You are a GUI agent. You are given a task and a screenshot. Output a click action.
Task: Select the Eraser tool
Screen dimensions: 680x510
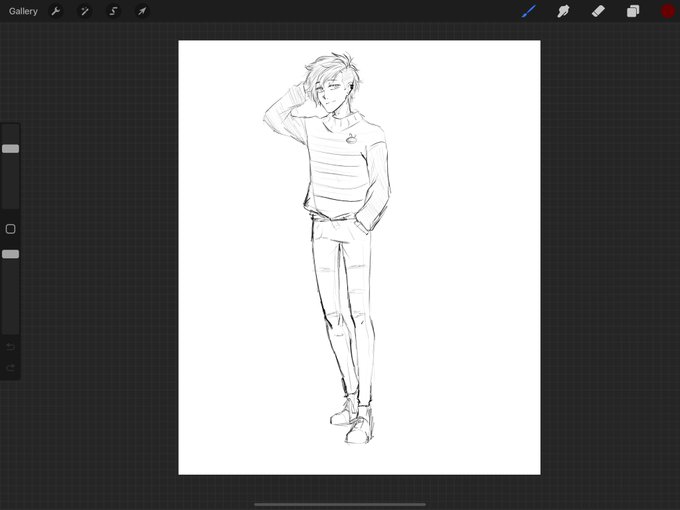[598, 11]
